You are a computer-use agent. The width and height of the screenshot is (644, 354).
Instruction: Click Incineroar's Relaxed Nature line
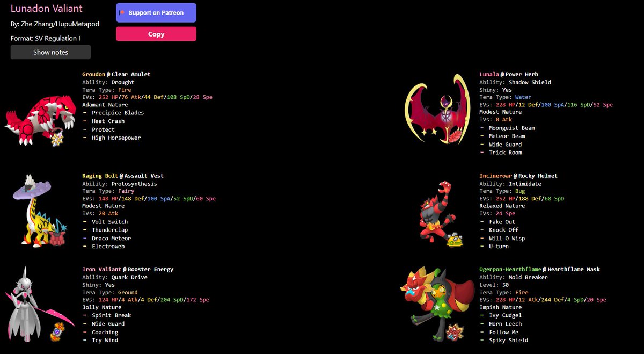pyautogui.click(x=502, y=206)
